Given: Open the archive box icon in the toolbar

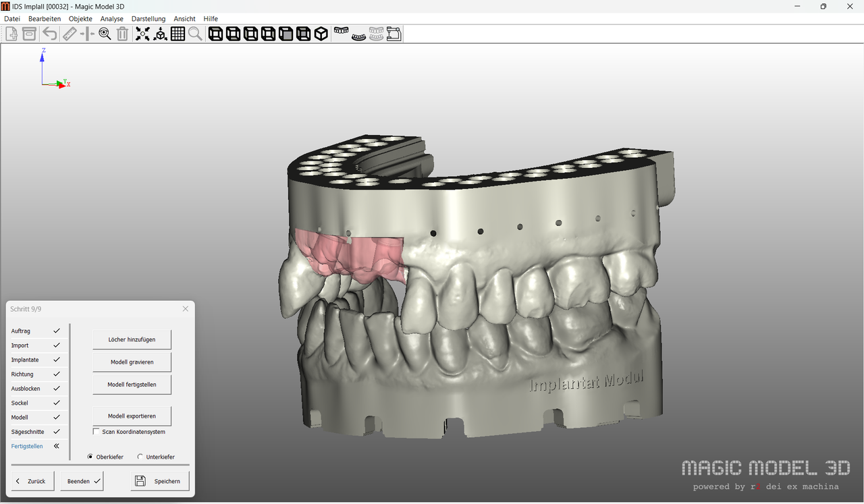Looking at the screenshot, I should pyautogui.click(x=29, y=34).
